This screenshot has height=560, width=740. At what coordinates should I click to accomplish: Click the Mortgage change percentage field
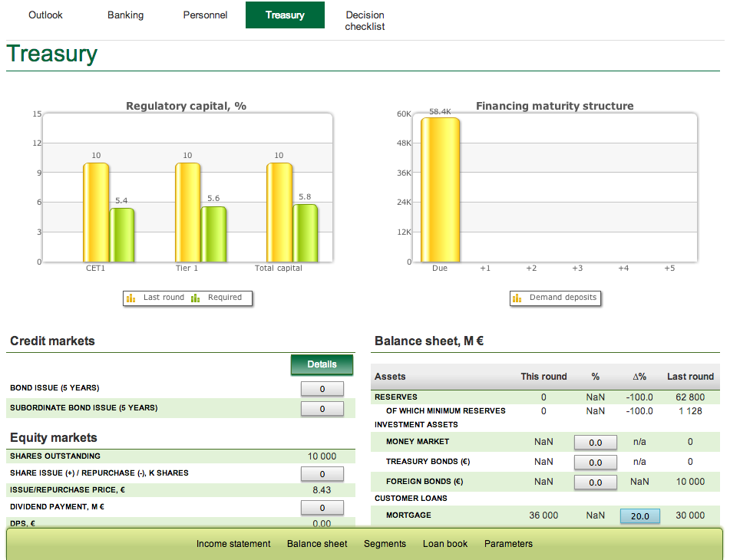tap(639, 516)
